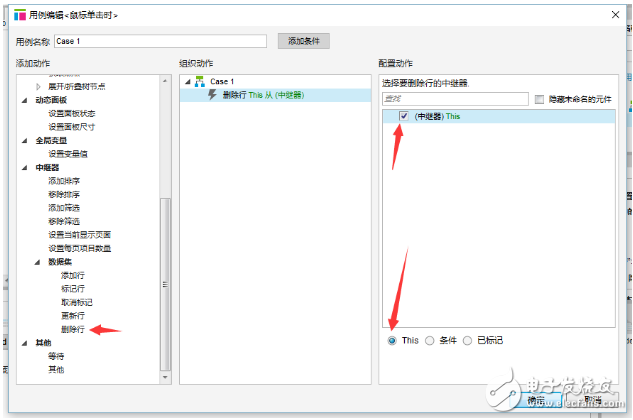Click the Case 1 tree node icon
Image resolution: width=633 pixels, height=420 pixels.
199,81
